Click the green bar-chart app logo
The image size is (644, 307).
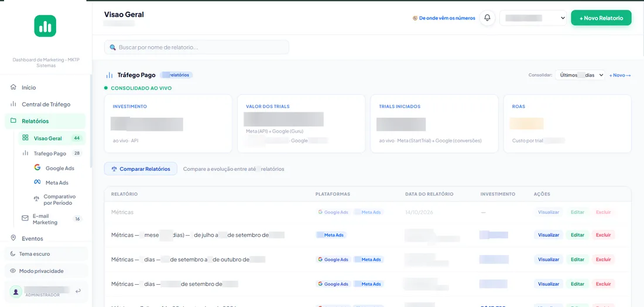(x=45, y=26)
